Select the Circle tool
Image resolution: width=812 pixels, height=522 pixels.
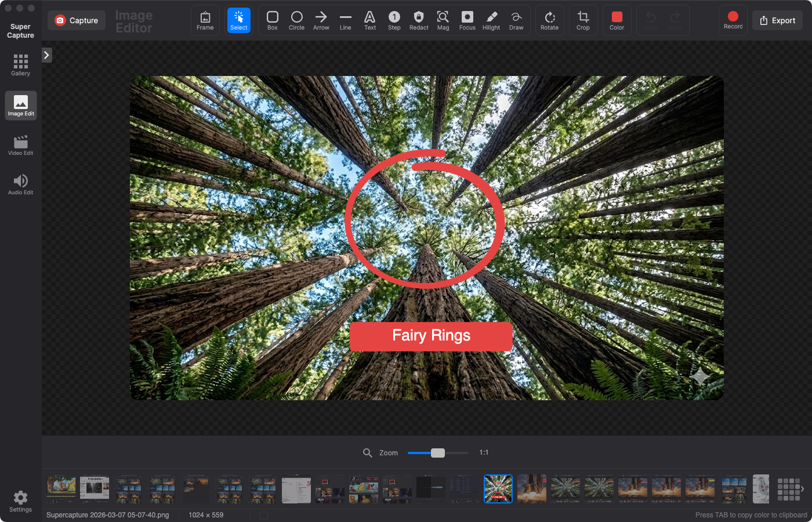click(296, 20)
